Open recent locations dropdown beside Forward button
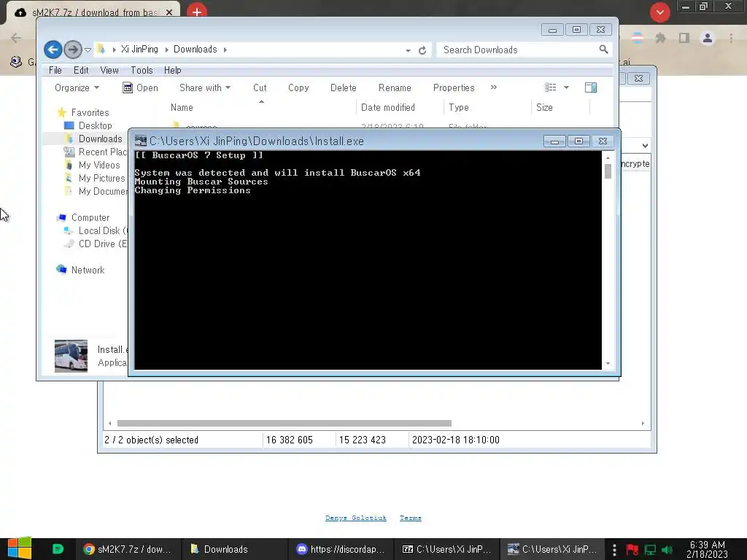 click(88, 50)
